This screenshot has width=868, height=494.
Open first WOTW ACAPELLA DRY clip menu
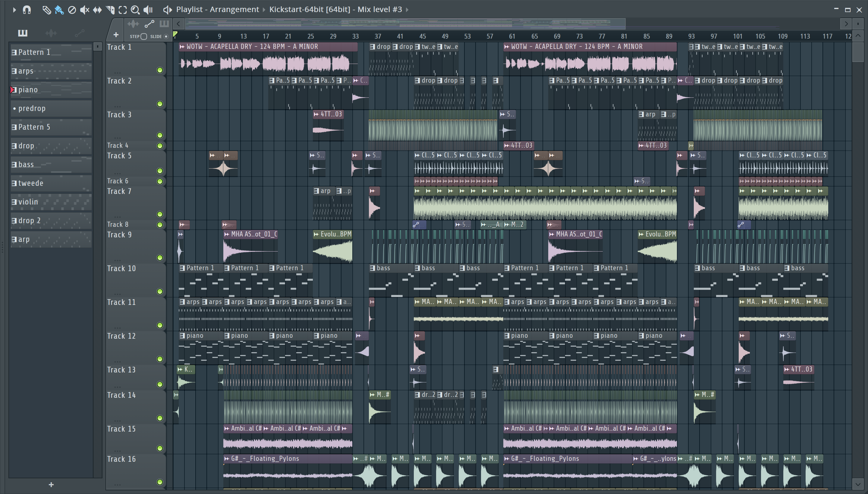[182, 47]
